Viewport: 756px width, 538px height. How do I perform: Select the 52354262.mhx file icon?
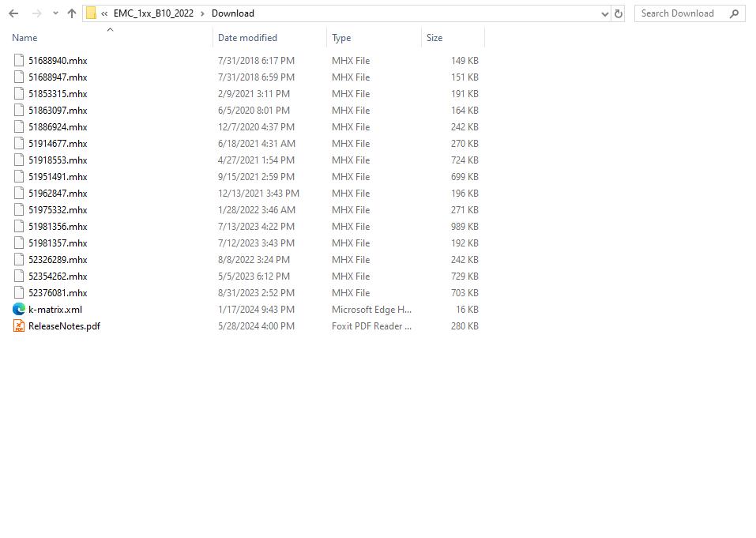click(19, 277)
